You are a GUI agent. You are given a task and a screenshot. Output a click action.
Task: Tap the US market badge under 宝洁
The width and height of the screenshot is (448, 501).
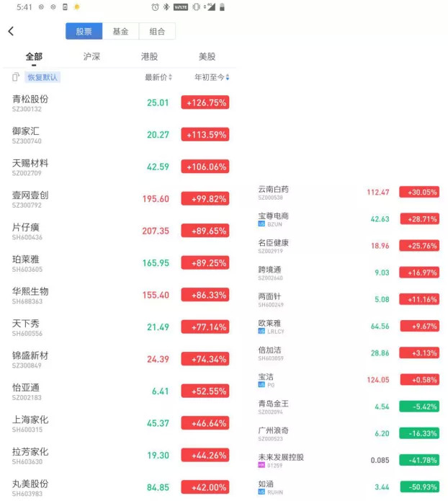(x=261, y=385)
